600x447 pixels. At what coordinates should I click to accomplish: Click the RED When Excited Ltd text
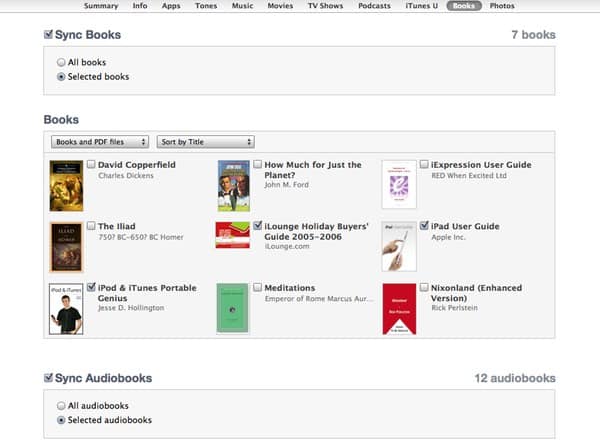click(x=469, y=175)
